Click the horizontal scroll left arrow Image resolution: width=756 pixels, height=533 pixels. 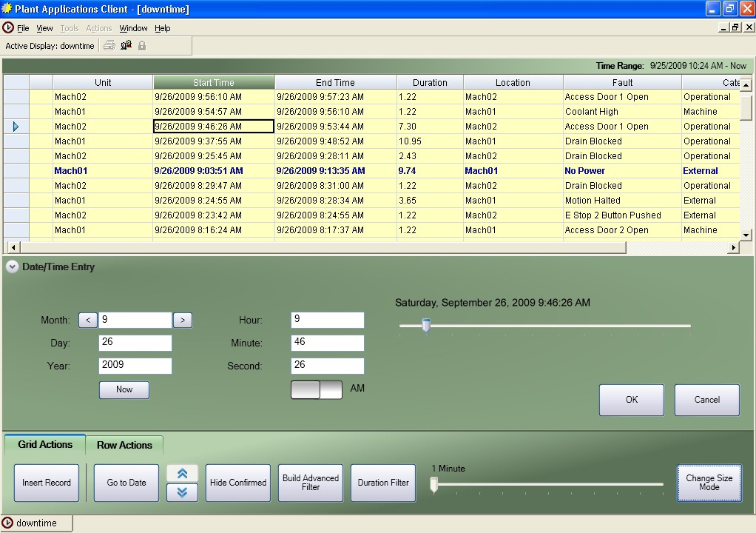(13, 247)
